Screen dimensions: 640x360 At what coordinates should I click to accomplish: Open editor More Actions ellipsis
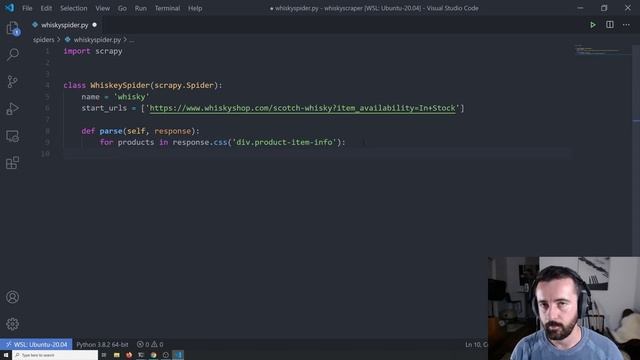pos(626,25)
